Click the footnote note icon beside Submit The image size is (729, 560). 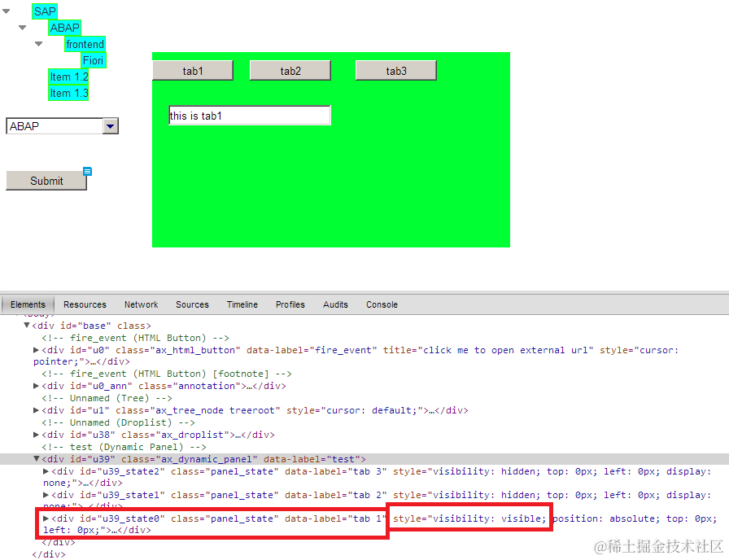click(87, 171)
